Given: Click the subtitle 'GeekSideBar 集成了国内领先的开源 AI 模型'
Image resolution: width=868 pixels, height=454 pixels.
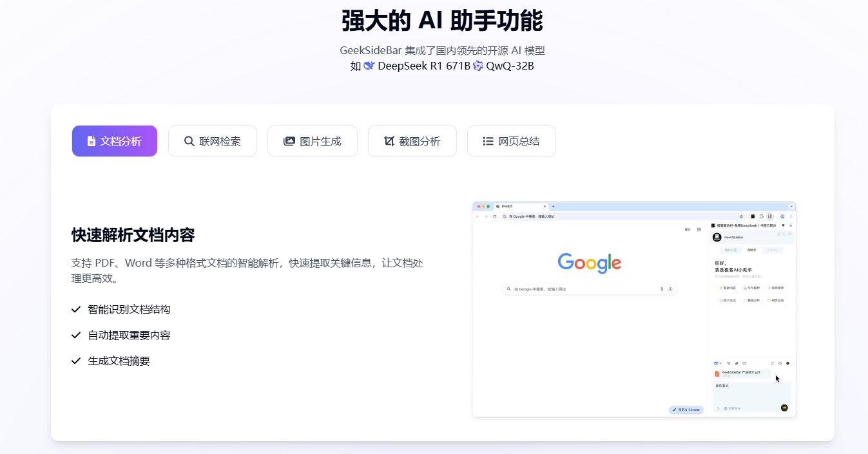Looking at the screenshot, I should pyautogui.click(x=442, y=50).
